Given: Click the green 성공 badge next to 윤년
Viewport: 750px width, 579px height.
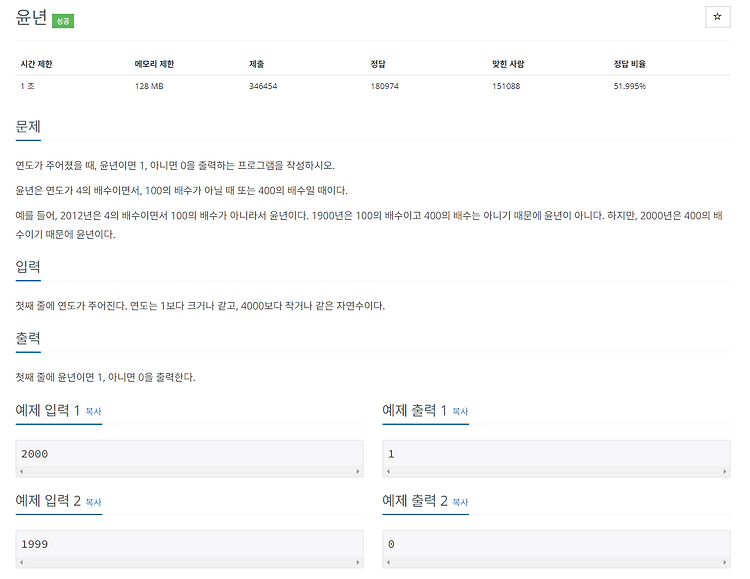Looking at the screenshot, I should pos(63,21).
